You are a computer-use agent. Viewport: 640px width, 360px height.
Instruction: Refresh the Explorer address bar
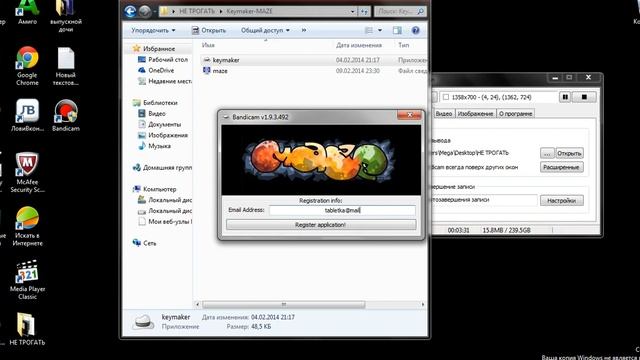pos(364,11)
